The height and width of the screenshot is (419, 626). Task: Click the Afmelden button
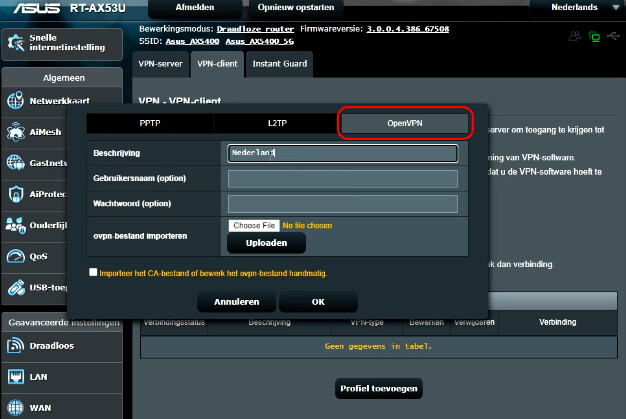click(195, 8)
